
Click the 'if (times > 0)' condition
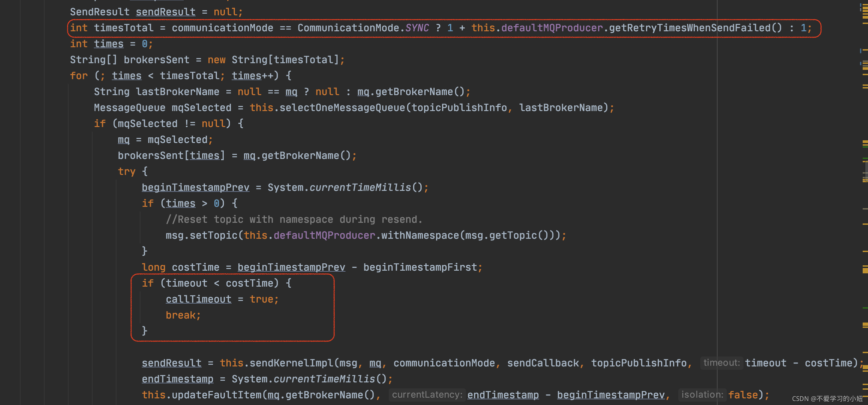[183, 203]
